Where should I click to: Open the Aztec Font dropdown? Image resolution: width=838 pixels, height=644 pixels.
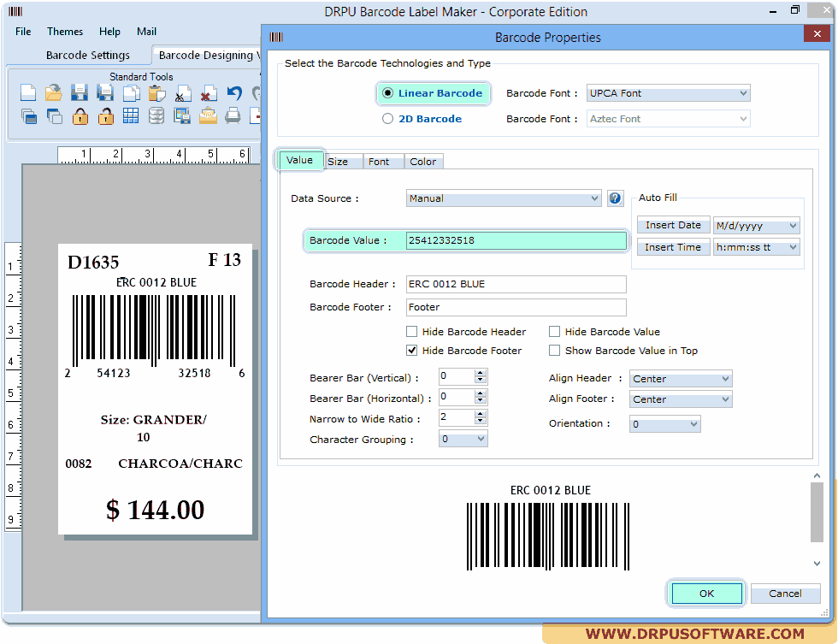click(668, 119)
